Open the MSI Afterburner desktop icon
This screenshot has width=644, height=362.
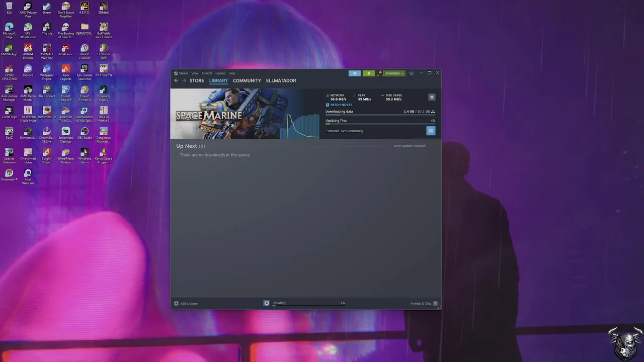point(28,31)
